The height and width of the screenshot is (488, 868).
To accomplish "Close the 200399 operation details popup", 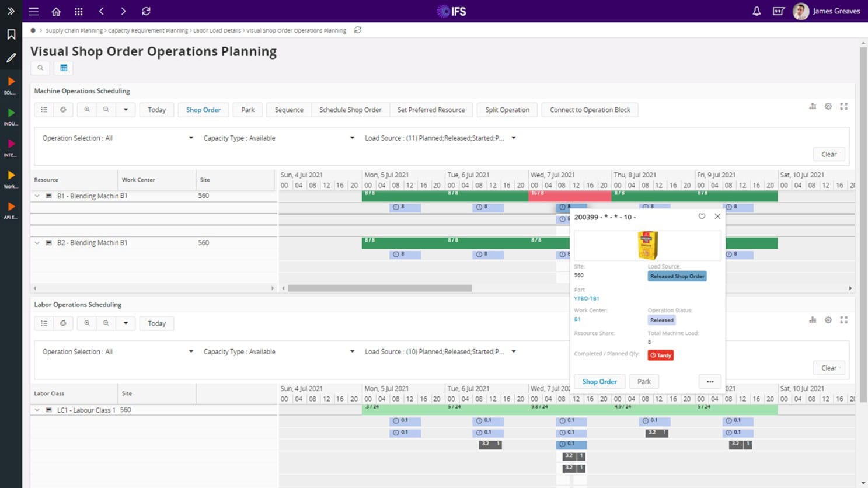I will click(717, 217).
